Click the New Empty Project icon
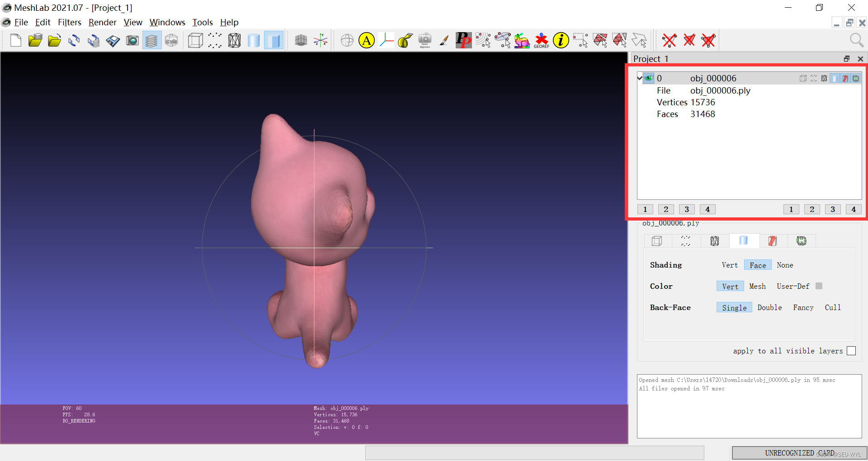 tap(16, 41)
